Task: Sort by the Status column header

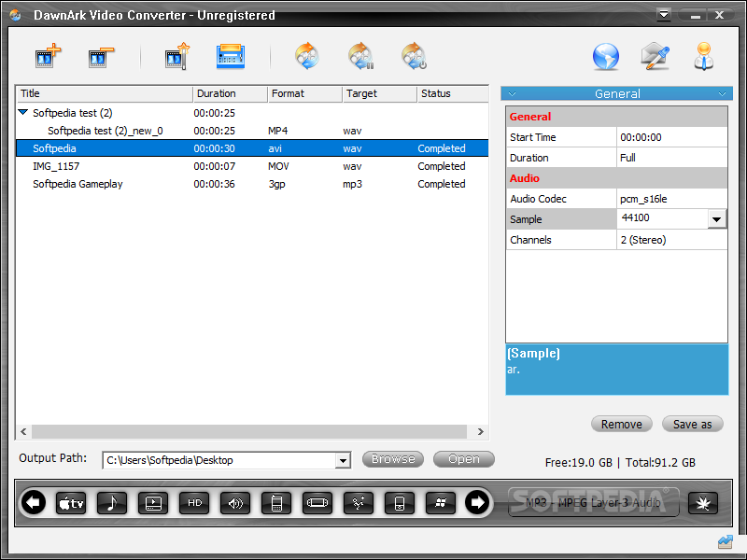Action: [453, 94]
